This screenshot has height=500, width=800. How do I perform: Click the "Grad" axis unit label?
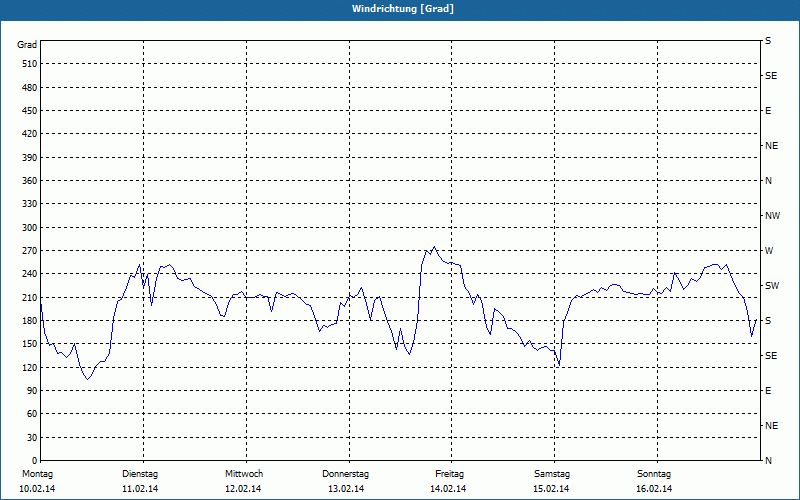point(27,45)
